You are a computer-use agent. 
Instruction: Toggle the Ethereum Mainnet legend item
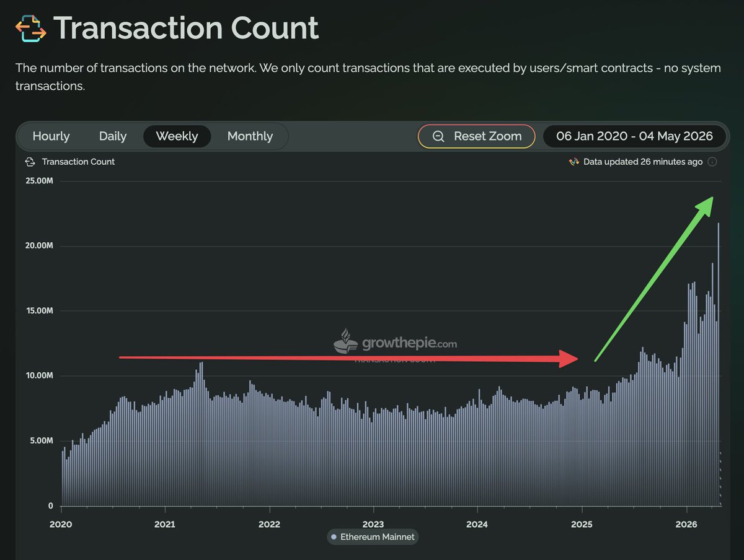click(x=373, y=536)
